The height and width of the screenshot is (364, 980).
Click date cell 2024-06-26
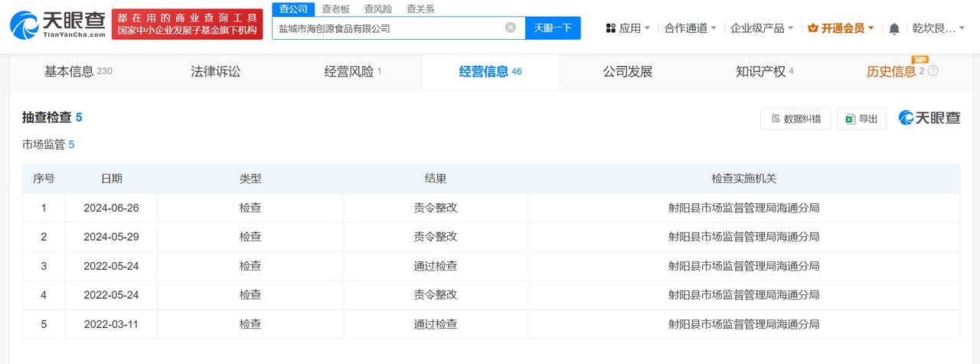point(111,208)
